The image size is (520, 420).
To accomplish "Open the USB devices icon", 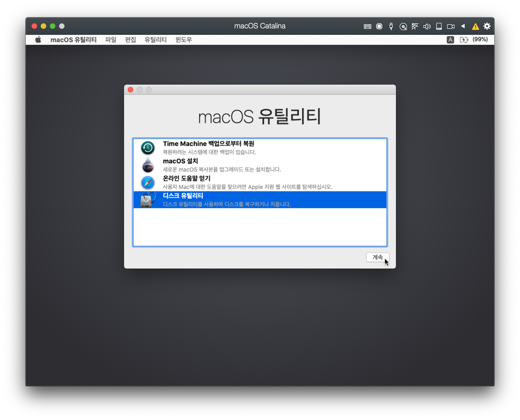I will (x=391, y=26).
